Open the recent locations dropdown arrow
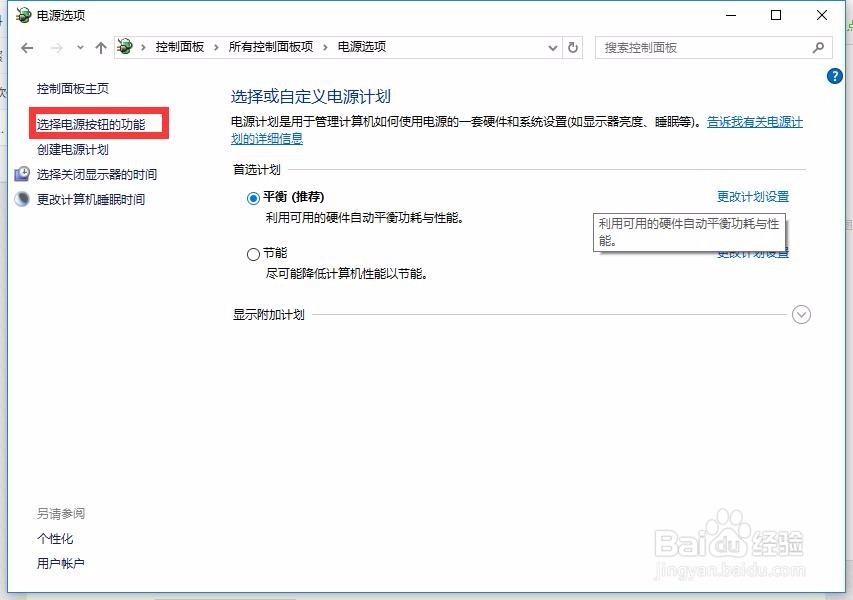Image resolution: width=853 pixels, height=600 pixels. tap(80, 48)
